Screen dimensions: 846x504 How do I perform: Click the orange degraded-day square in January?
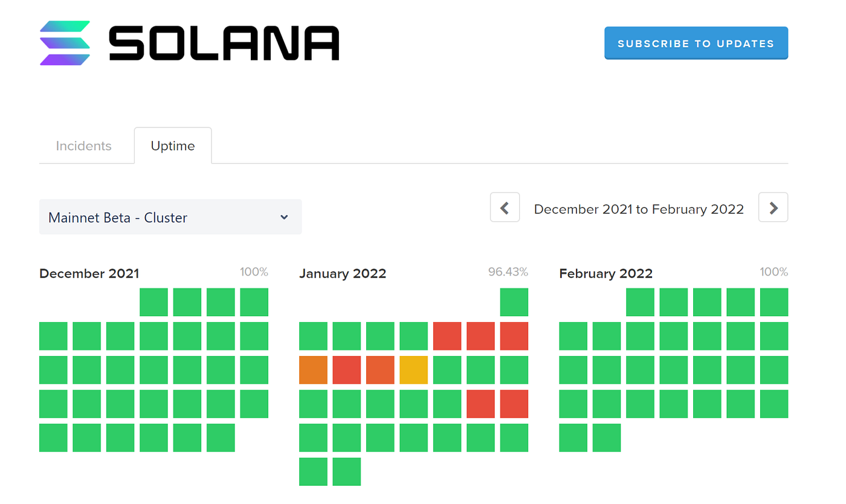point(313,369)
